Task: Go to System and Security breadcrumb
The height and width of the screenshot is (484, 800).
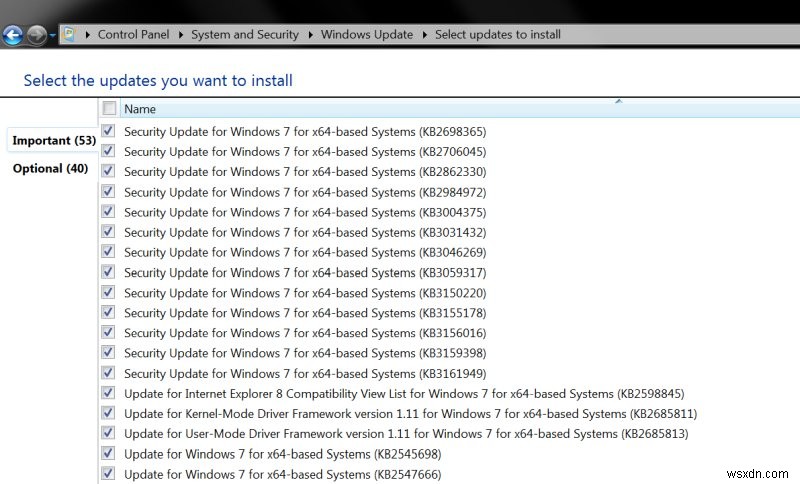Action: 244,35
